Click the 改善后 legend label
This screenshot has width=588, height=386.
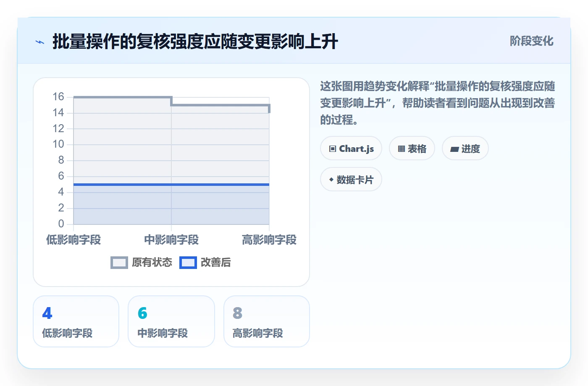click(216, 263)
